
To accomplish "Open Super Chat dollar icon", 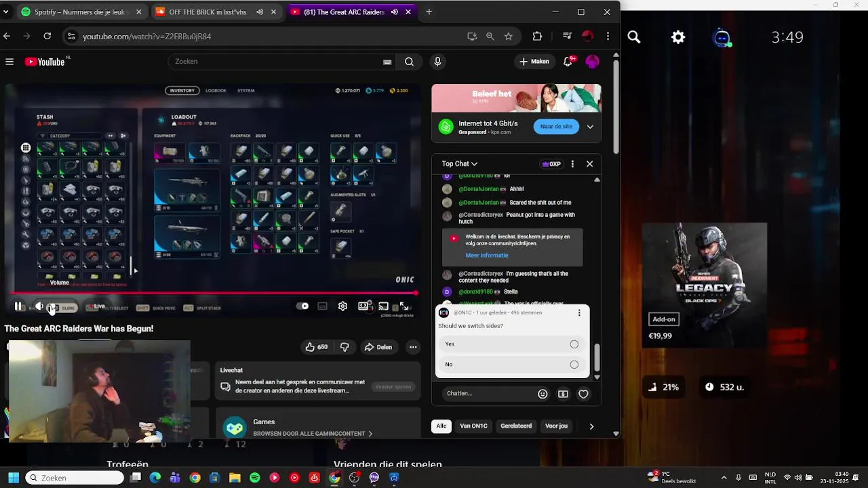I will (563, 394).
